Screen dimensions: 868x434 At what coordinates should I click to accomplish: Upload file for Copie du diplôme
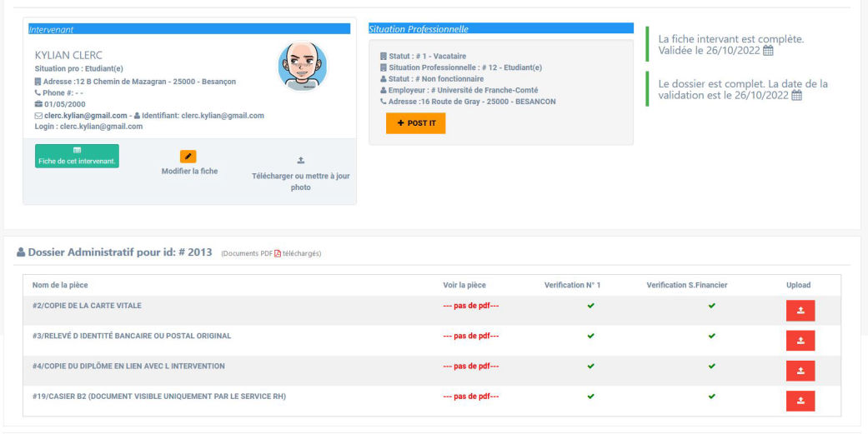800,371
